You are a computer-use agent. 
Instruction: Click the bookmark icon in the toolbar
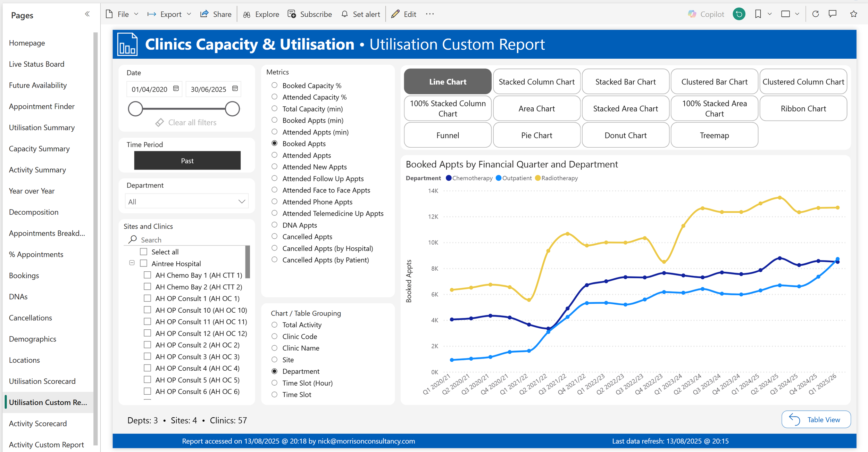click(x=758, y=14)
